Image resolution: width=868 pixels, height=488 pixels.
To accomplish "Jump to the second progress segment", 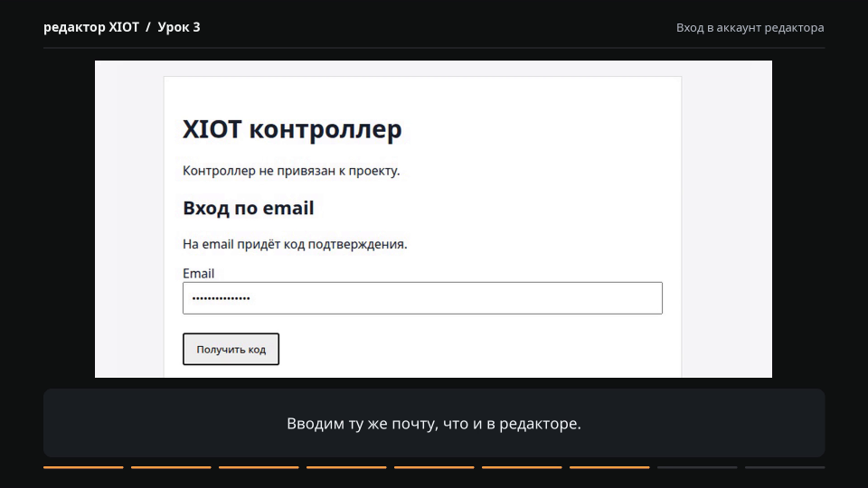I will tap(171, 467).
